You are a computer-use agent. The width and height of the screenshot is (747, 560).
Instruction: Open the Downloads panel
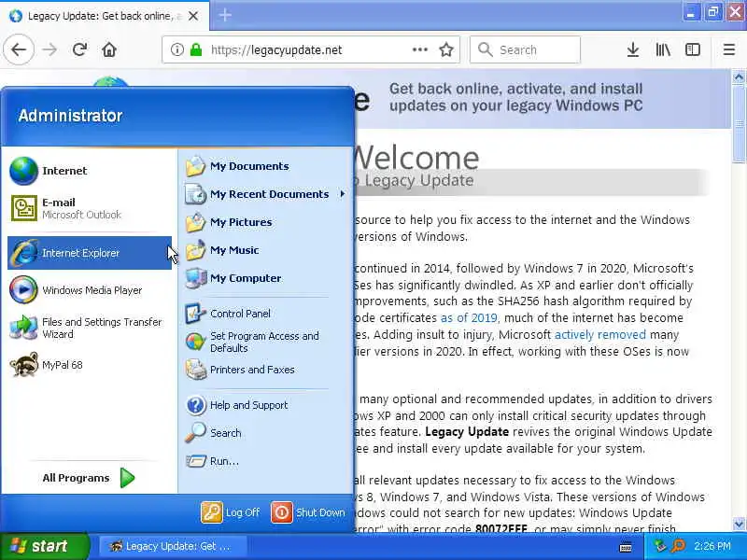pos(633,49)
